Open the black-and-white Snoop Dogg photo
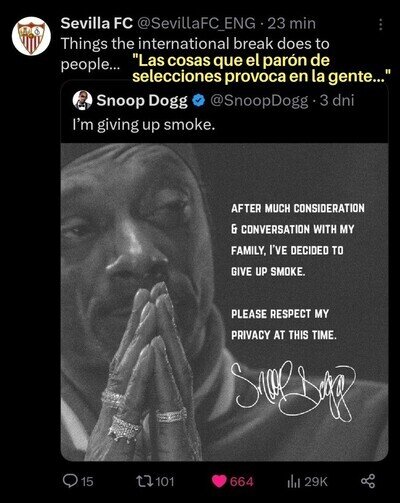Image resolution: width=400 pixels, height=503 pixels. (224, 302)
